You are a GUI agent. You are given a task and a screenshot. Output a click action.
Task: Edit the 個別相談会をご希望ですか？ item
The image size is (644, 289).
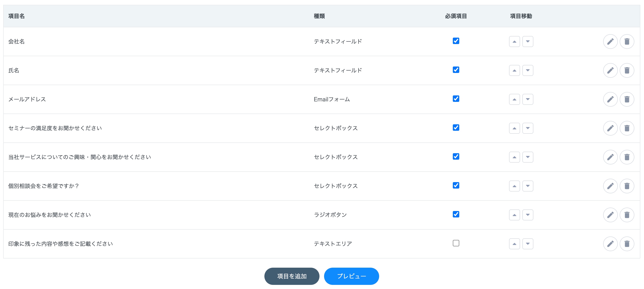pyautogui.click(x=610, y=186)
